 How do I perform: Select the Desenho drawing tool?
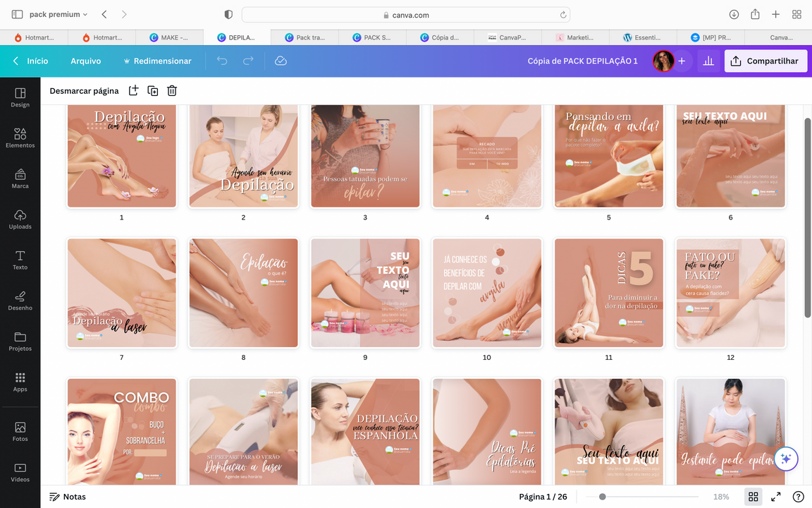[x=20, y=300]
